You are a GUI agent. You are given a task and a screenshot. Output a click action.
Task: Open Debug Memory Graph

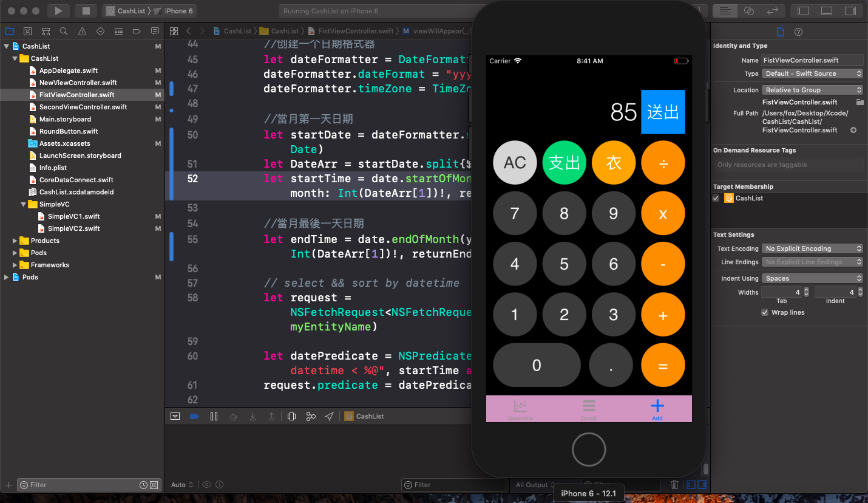click(x=311, y=416)
